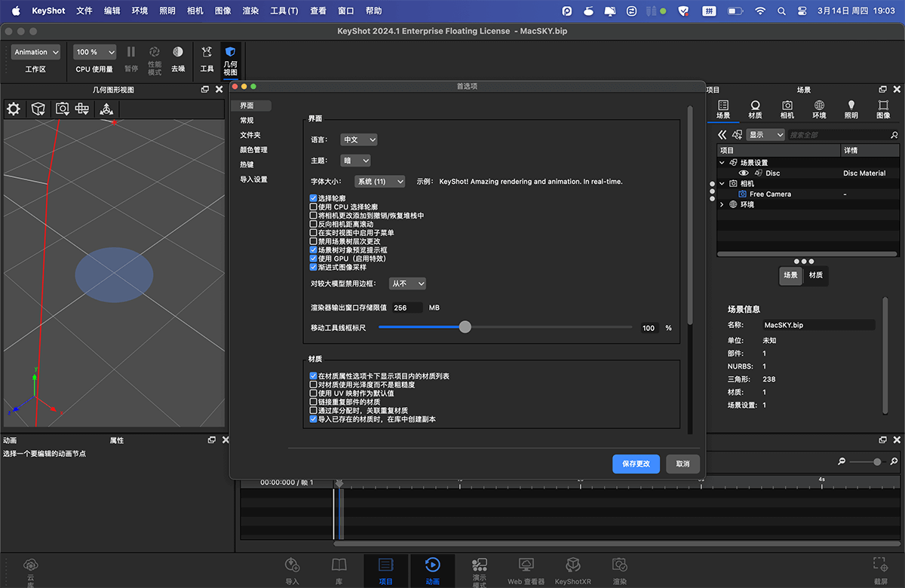Click the cube display-mode icon in geometry view
The height and width of the screenshot is (588, 905).
coord(38,109)
